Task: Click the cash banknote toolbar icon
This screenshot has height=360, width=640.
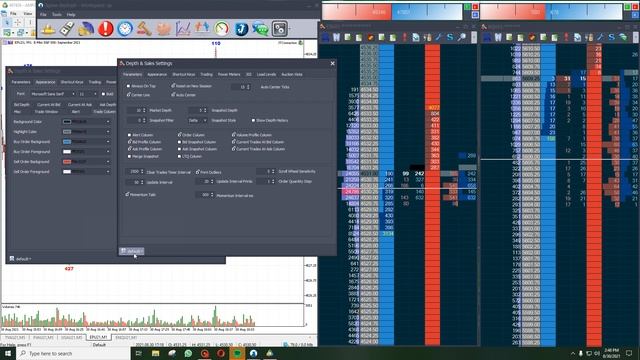Action: click(x=67, y=29)
